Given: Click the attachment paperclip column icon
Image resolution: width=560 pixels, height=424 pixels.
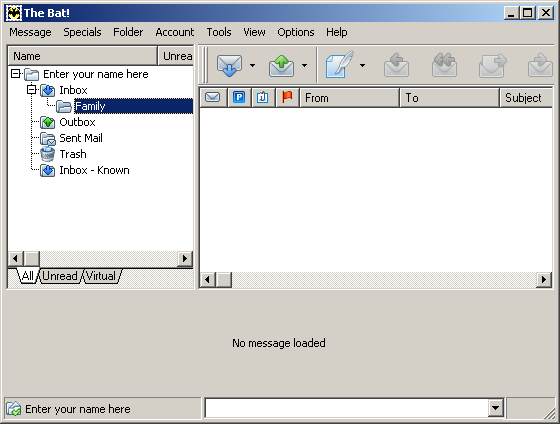Looking at the screenshot, I should (262, 97).
